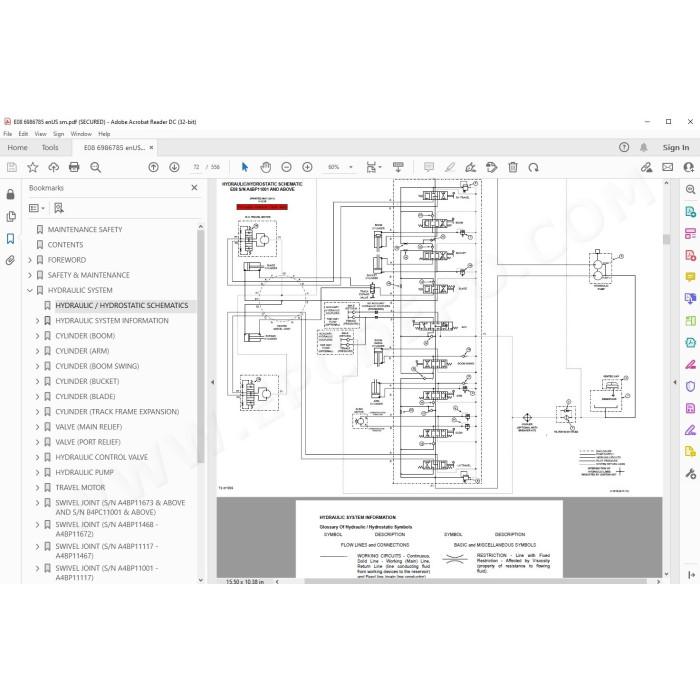Image resolution: width=700 pixels, height=700 pixels.
Task: Find current bookmark icon
Action: click(58, 208)
